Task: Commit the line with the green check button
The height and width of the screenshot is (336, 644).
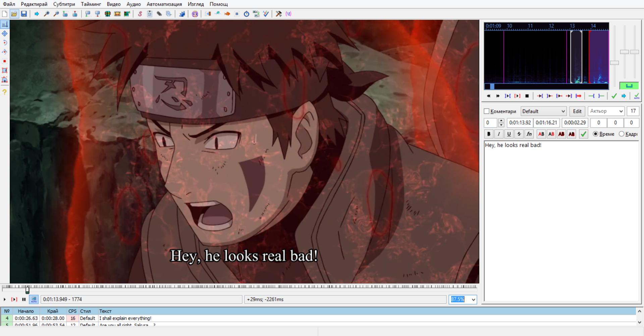Action: click(x=584, y=134)
